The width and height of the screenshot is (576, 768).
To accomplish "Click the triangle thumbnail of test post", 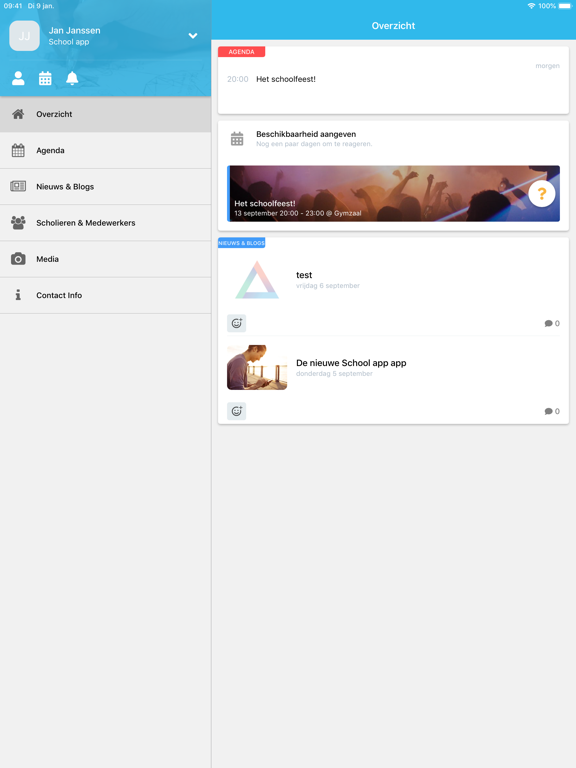I will 257,280.
